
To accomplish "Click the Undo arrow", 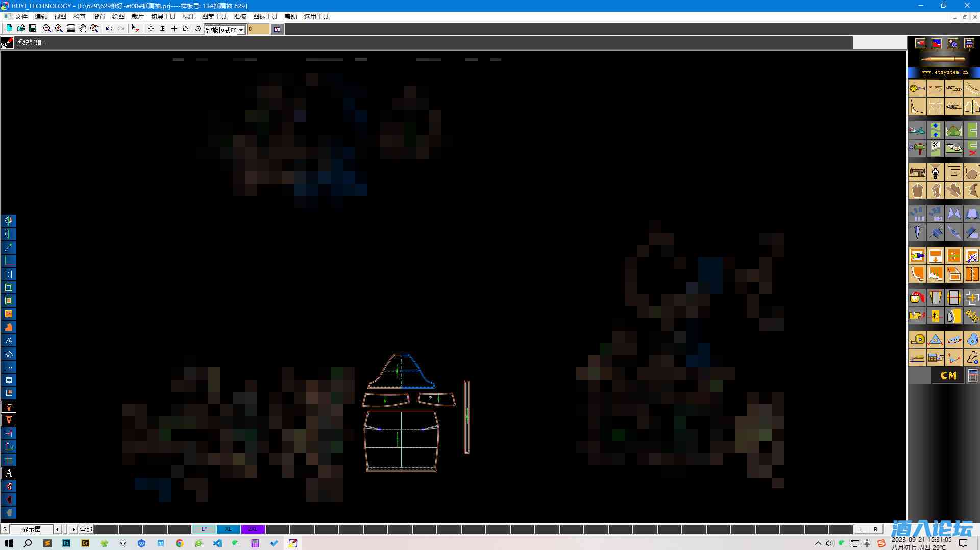I will click(x=109, y=29).
